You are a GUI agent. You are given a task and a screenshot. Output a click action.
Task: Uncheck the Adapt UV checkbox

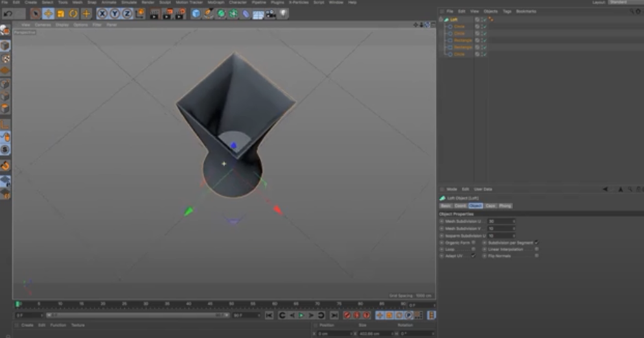(x=474, y=256)
